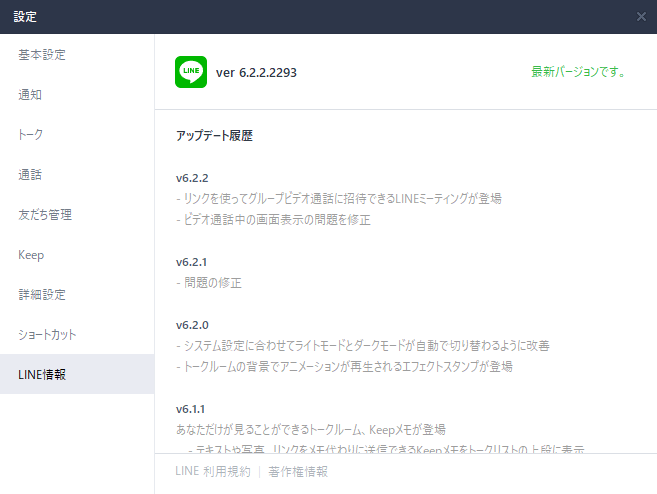Click the ビデオ通話中の画面表示の問題を修正 line
This screenshot has width=657, height=494.
[273, 220]
